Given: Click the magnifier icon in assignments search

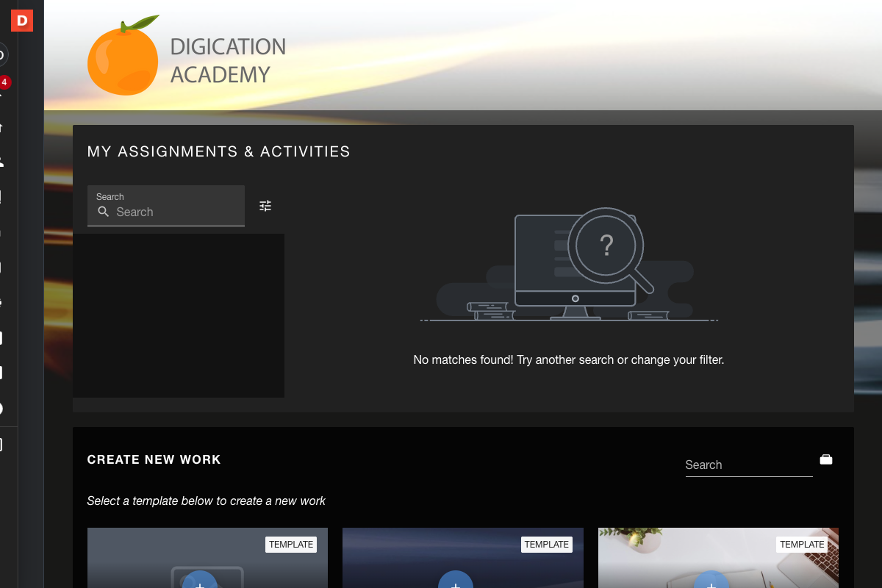Looking at the screenshot, I should click(x=104, y=212).
